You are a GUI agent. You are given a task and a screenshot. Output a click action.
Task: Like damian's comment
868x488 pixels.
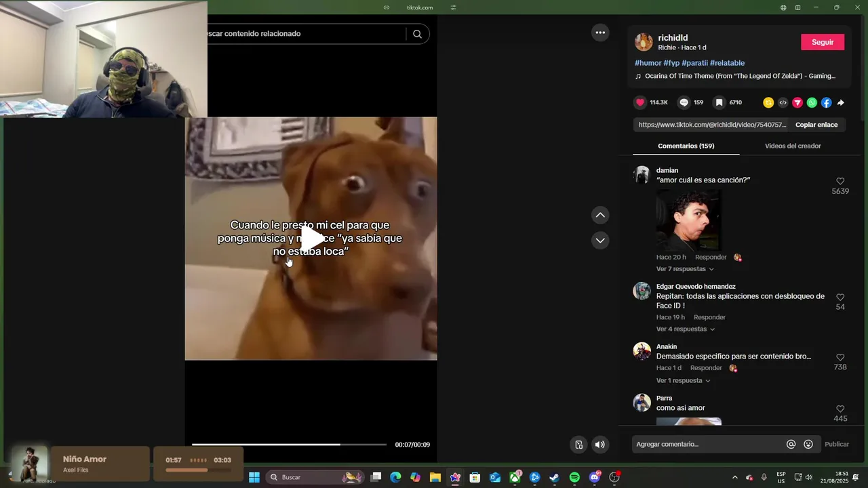click(x=840, y=182)
